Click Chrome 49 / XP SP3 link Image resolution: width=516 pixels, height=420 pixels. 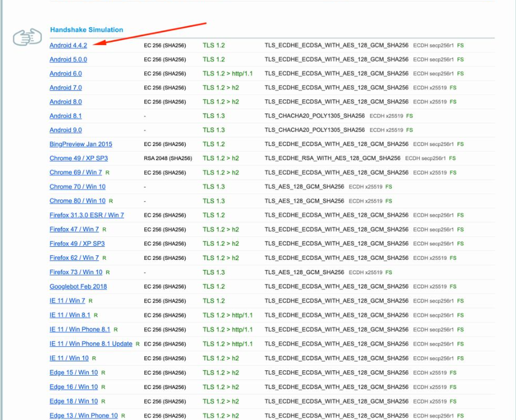(x=79, y=158)
